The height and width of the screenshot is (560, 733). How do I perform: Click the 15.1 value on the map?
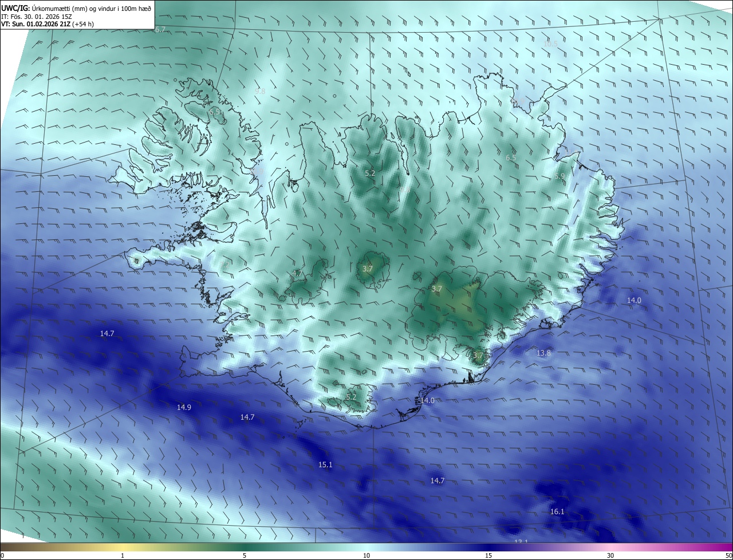point(325,464)
